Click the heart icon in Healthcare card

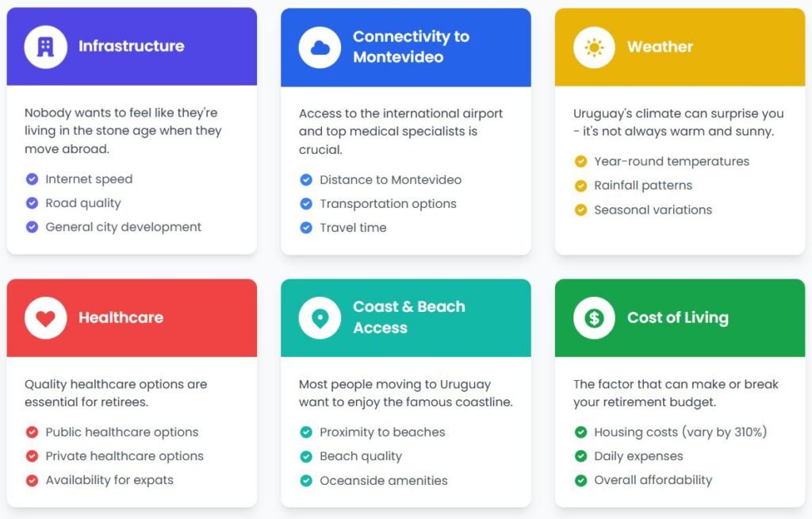[45, 318]
